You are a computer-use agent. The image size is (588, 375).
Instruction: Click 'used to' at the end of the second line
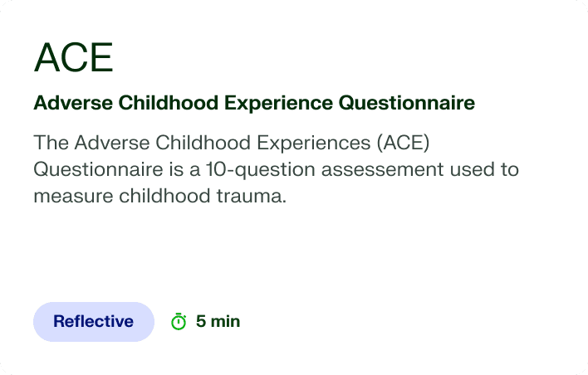pos(484,170)
